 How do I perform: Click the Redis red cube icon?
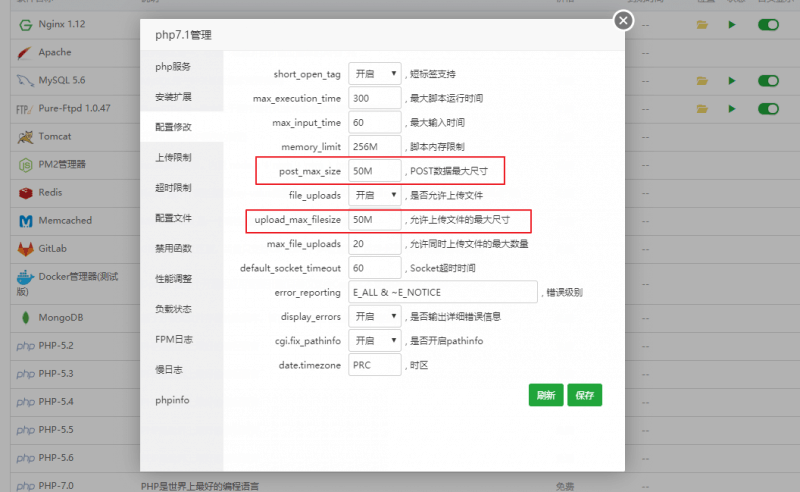pyautogui.click(x=26, y=193)
